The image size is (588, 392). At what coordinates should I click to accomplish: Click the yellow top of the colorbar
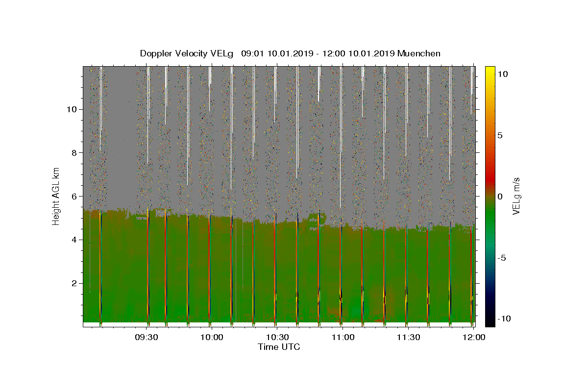coord(490,71)
